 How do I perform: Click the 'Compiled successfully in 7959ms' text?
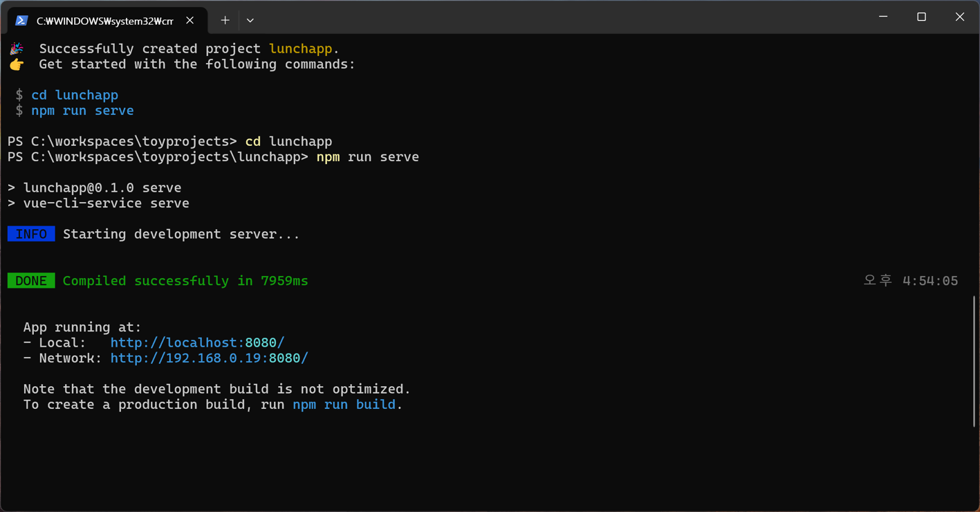[x=185, y=281]
